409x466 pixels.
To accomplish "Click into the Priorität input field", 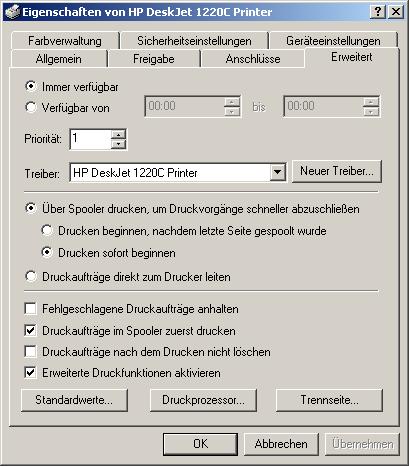I will pyautogui.click(x=90, y=139).
